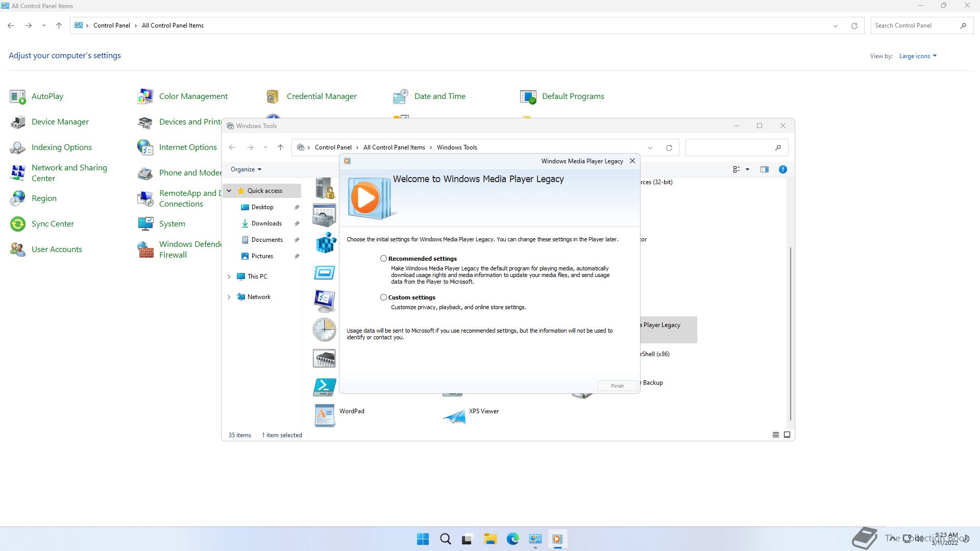
Task: Go back in Control Panel window
Action: (x=11, y=26)
